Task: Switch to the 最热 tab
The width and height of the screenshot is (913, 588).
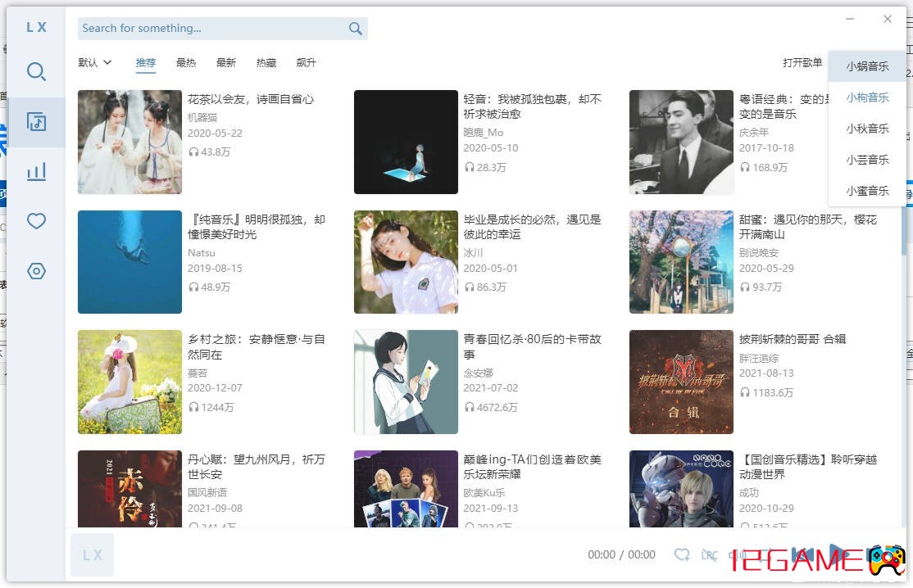Action: (x=186, y=63)
